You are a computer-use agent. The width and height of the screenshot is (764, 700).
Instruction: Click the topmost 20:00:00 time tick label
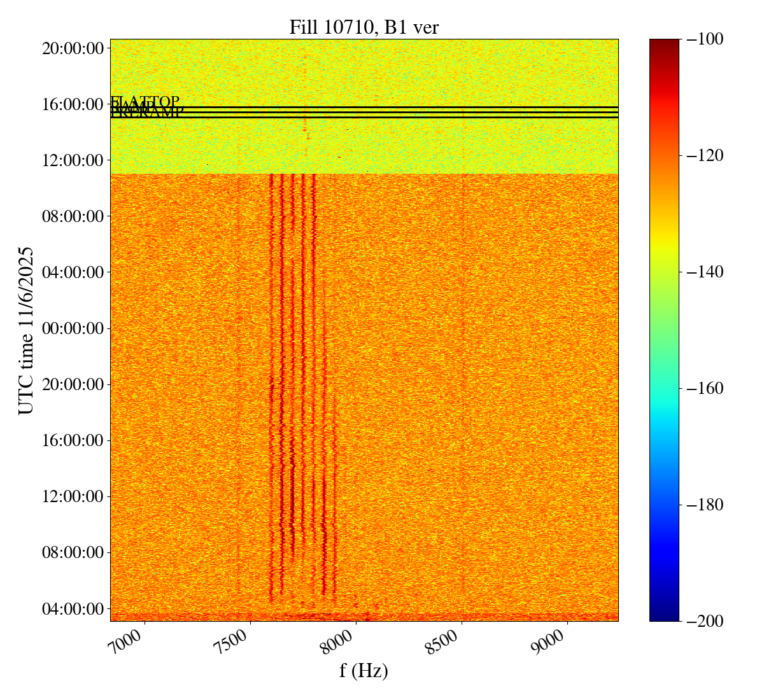click(73, 48)
